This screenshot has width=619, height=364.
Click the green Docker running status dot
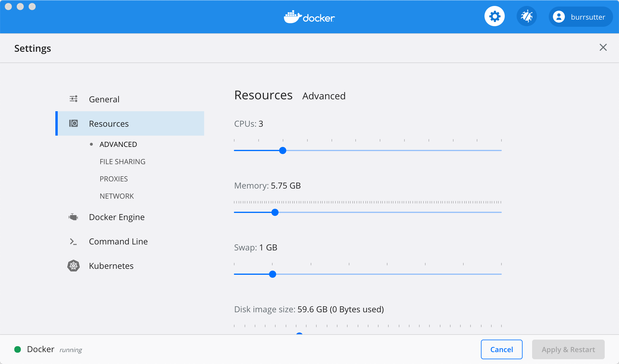click(18, 349)
